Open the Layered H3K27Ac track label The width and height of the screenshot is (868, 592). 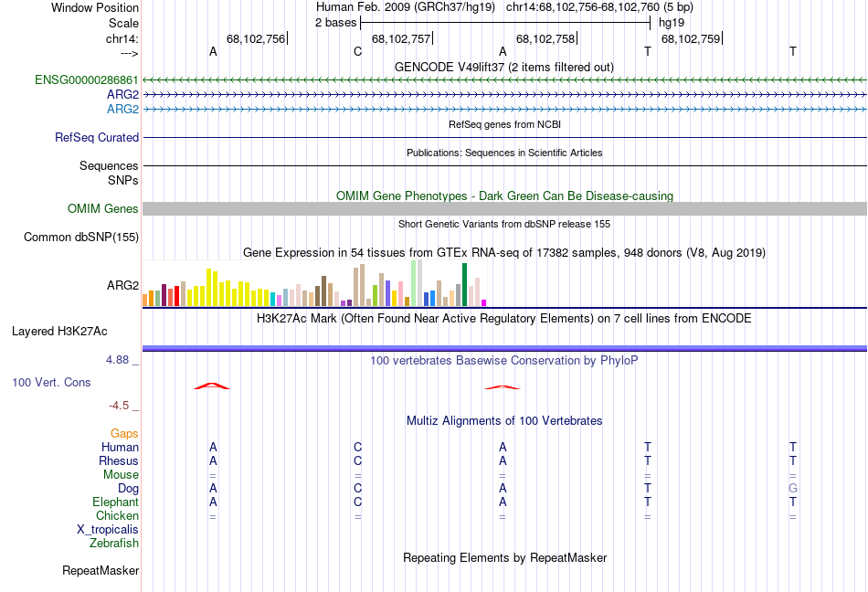pyautogui.click(x=59, y=332)
